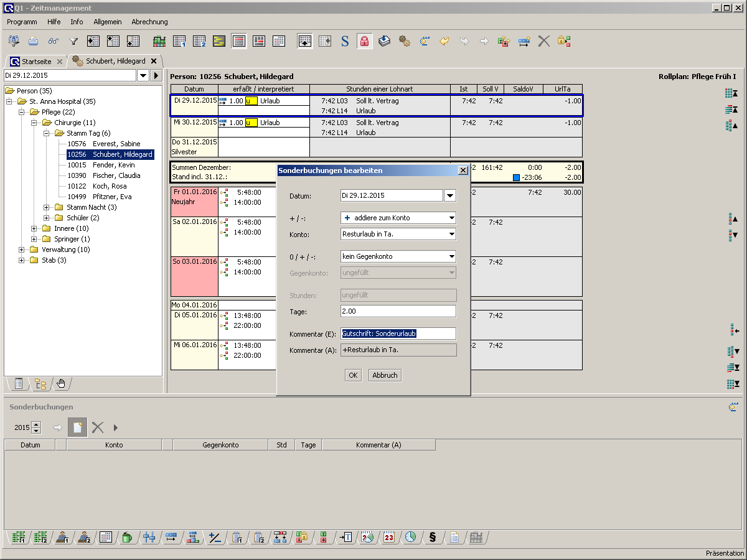The width and height of the screenshot is (747, 560).
Task: Click the red padlock toolbar icon
Action: [x=364, y=41]
